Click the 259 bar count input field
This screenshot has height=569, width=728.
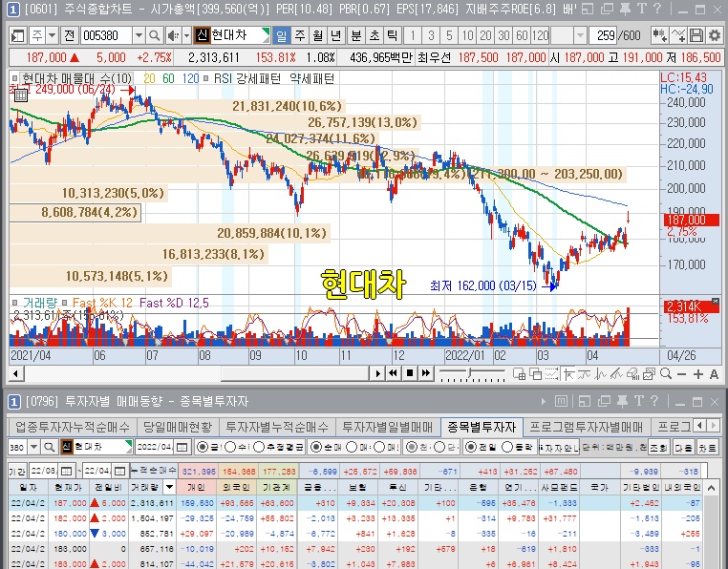(602, 35)
